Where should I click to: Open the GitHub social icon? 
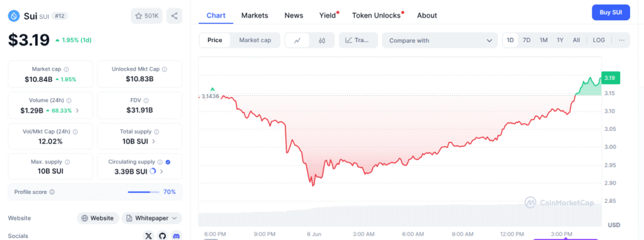pos(163,236)
